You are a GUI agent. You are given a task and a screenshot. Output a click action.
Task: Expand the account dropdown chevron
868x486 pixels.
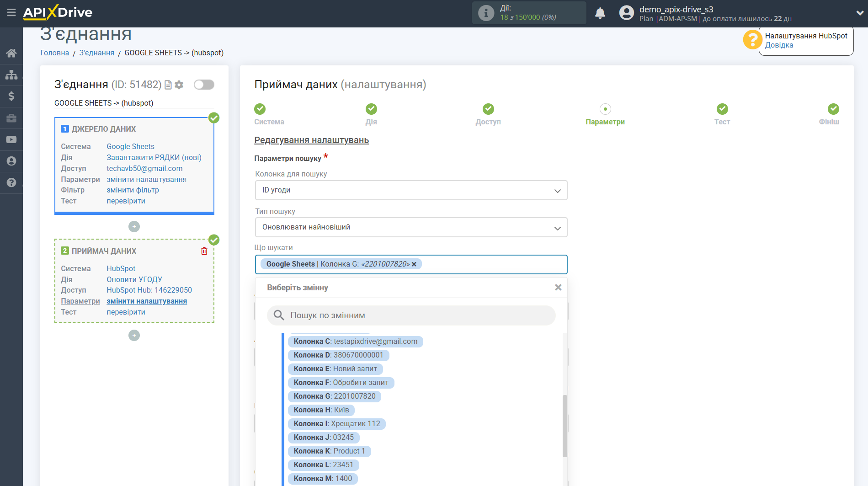coord(859,13)
